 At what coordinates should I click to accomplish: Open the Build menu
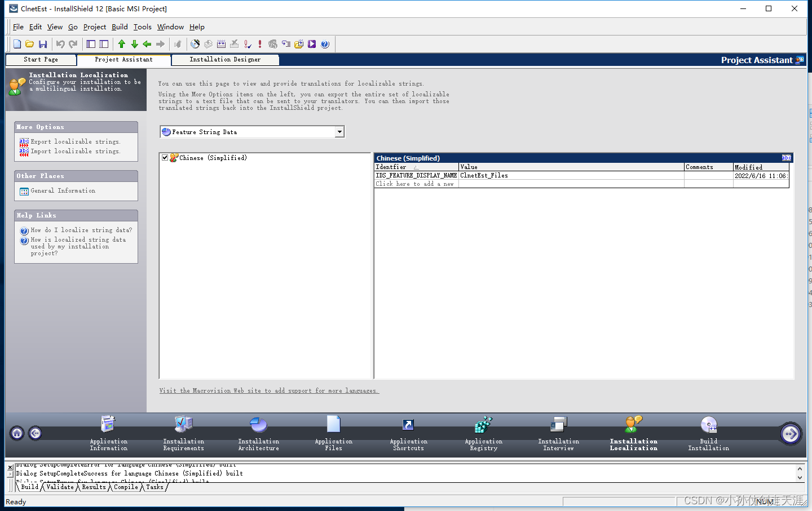(x=120, y=26)
